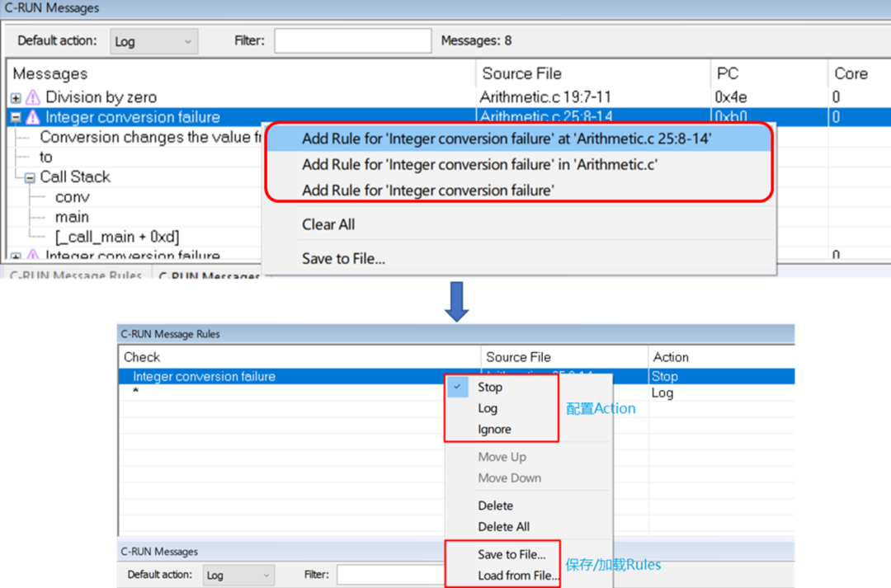This screenshot has width=891, height=588.
Task: Select Save to File... in messages context menu
Action: click(x=343, y=259)
